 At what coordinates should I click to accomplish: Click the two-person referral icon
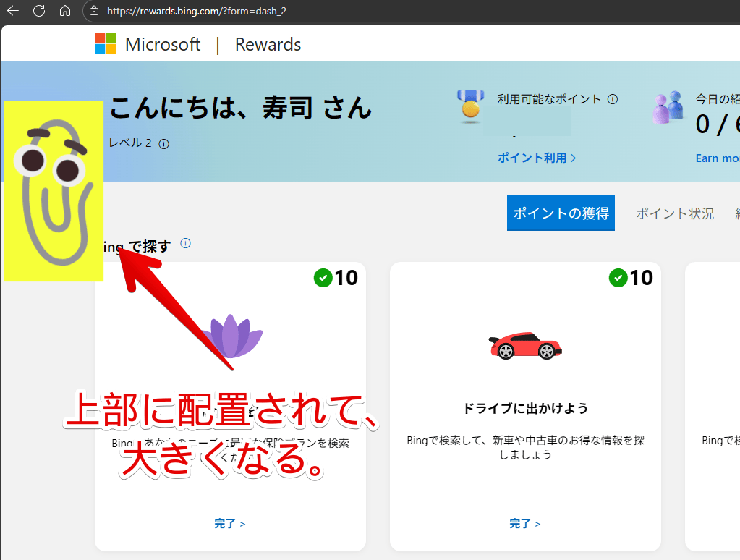[x=668, y=106]
